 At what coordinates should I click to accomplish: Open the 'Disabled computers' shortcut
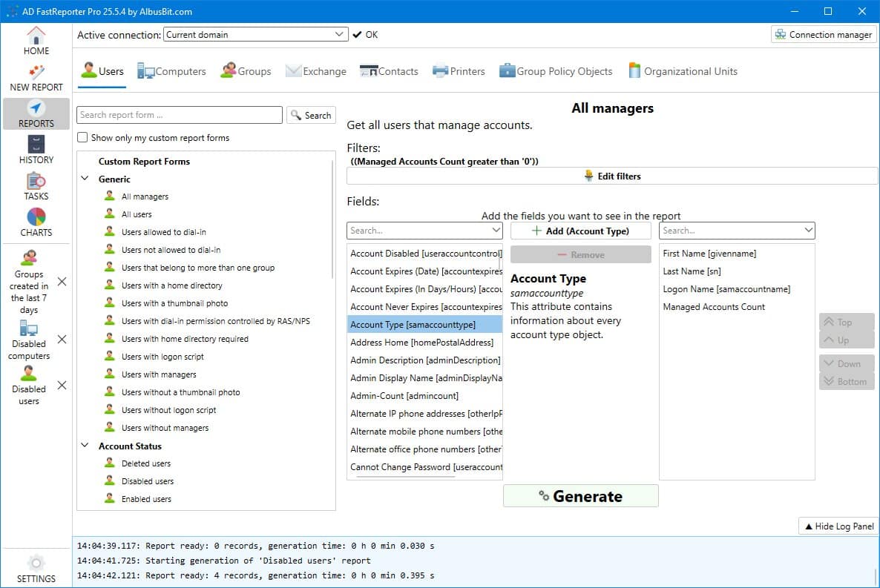[x=29, y=340]
